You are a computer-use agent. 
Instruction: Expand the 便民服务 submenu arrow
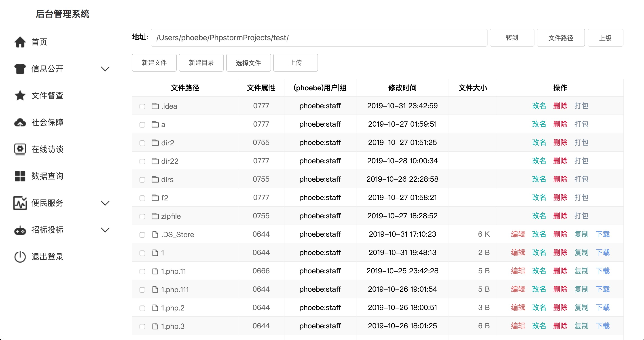(105, 203)
